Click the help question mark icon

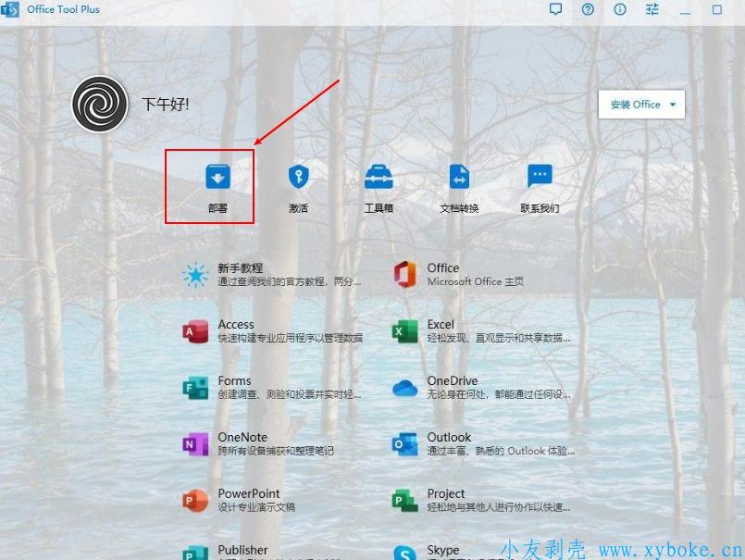(588, 9)
